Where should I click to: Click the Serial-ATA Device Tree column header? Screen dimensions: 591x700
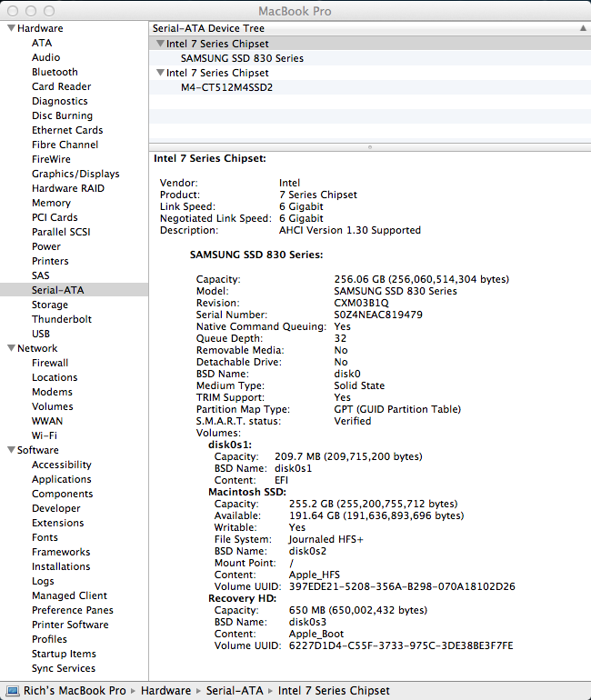(369, 28)
